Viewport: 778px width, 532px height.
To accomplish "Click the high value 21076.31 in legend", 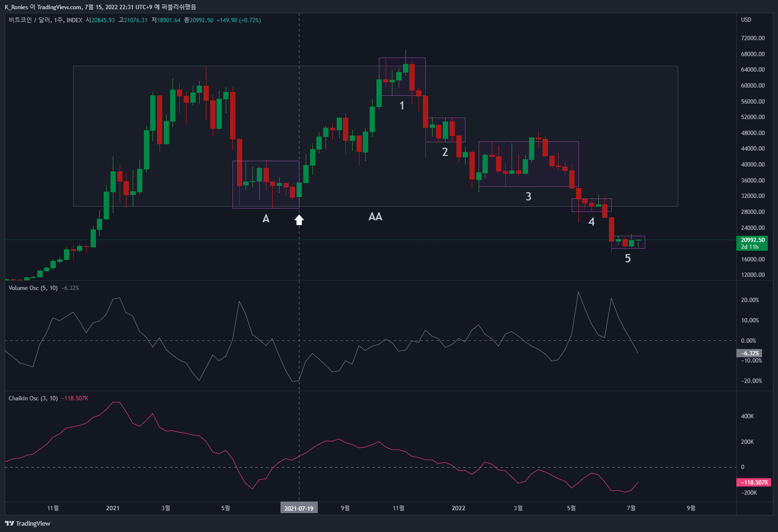I will point(136,20).
